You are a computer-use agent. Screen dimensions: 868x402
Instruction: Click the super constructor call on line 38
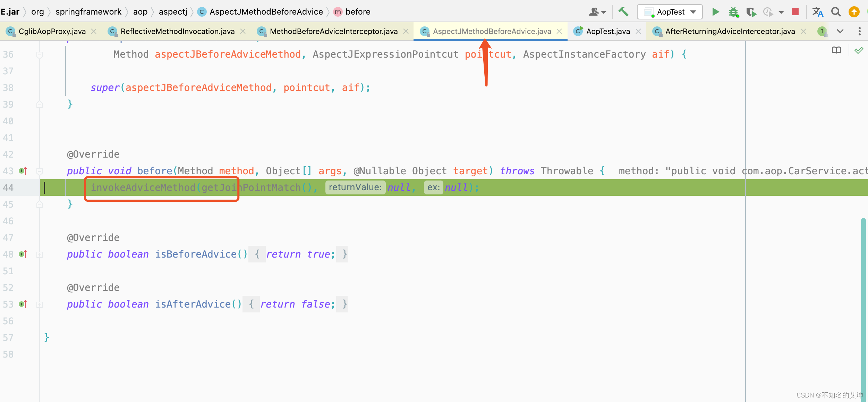pos(105,87)
